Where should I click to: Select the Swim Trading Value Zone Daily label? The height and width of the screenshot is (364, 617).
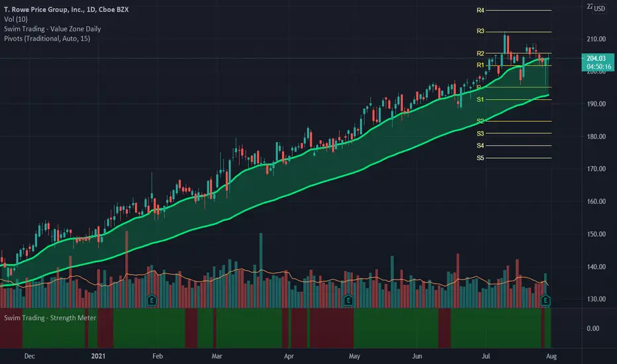[x=52, y=28]
